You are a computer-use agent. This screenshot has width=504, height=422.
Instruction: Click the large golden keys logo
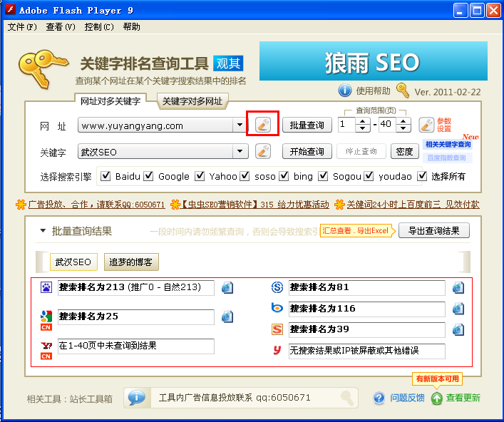click(43, 68)
